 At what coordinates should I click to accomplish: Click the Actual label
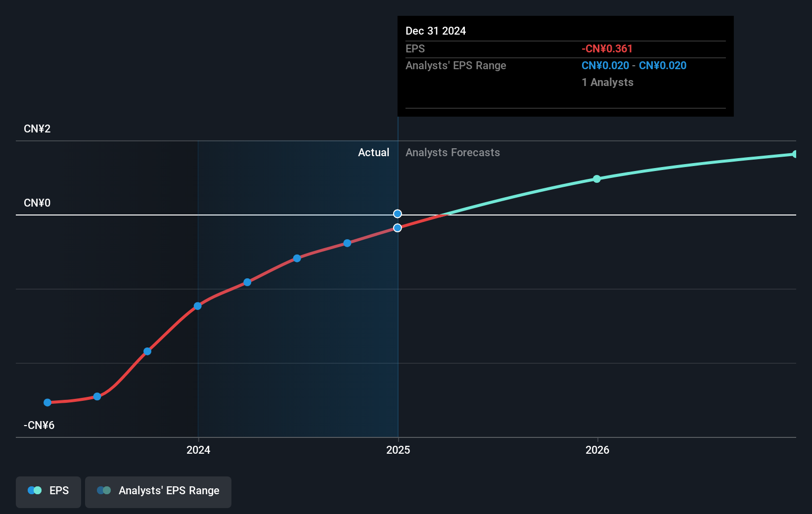(x=373, y=152)
